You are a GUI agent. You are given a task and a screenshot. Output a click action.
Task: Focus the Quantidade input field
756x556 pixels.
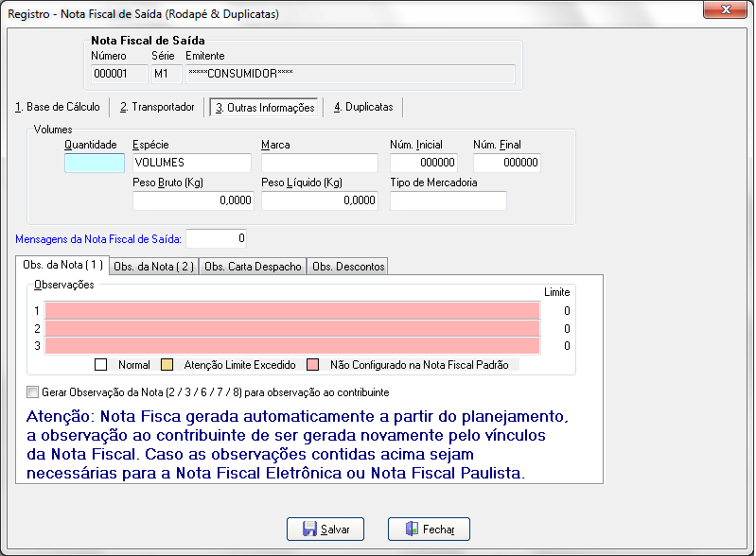[x=95, y=163]
